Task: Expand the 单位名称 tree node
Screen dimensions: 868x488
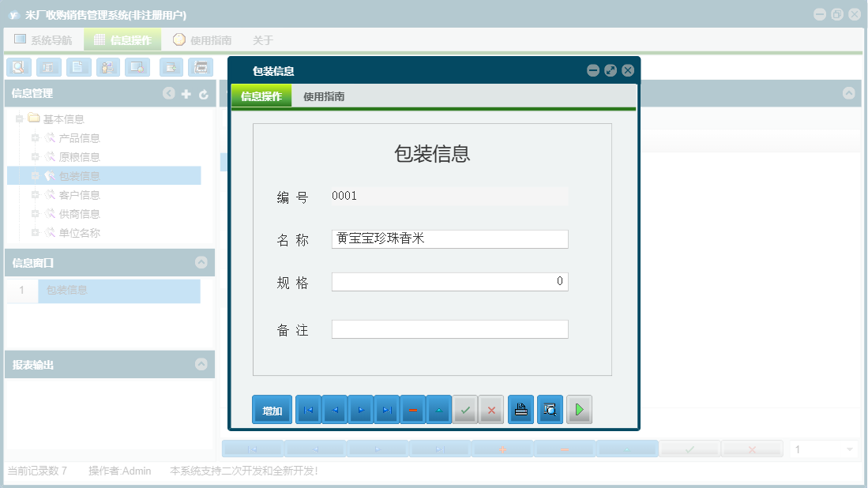Action: 35,232
